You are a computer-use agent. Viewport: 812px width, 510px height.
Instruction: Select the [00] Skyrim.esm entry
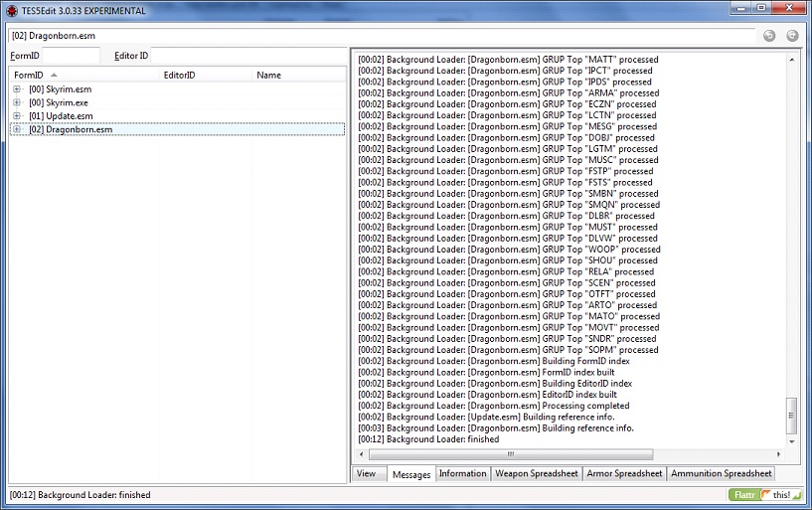[x=61, y=89]
